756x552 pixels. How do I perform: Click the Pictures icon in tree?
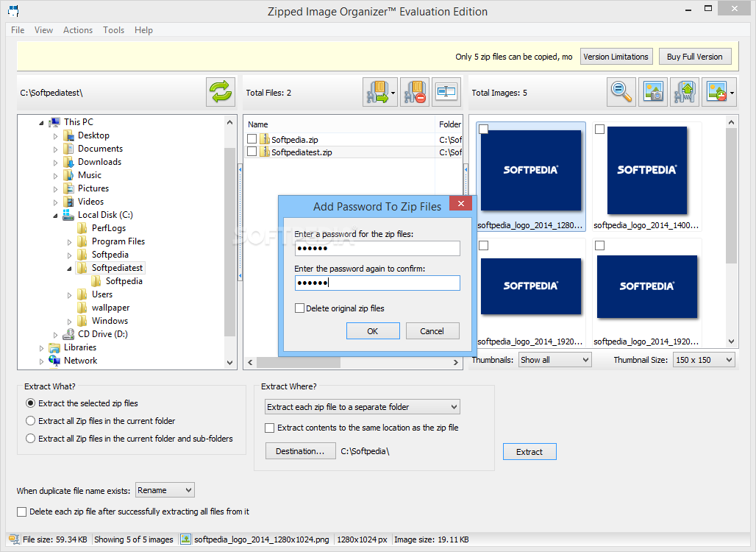pyautogui.click(x=68, y=188)
